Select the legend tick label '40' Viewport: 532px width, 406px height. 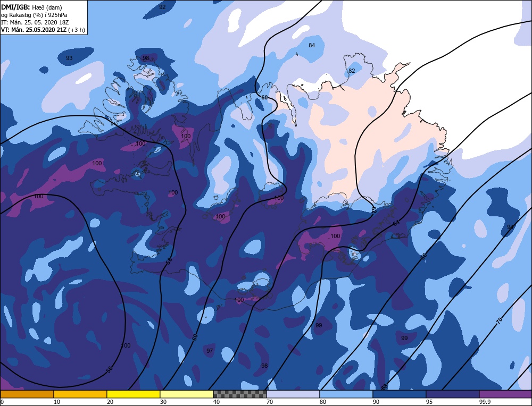point(217,402)
